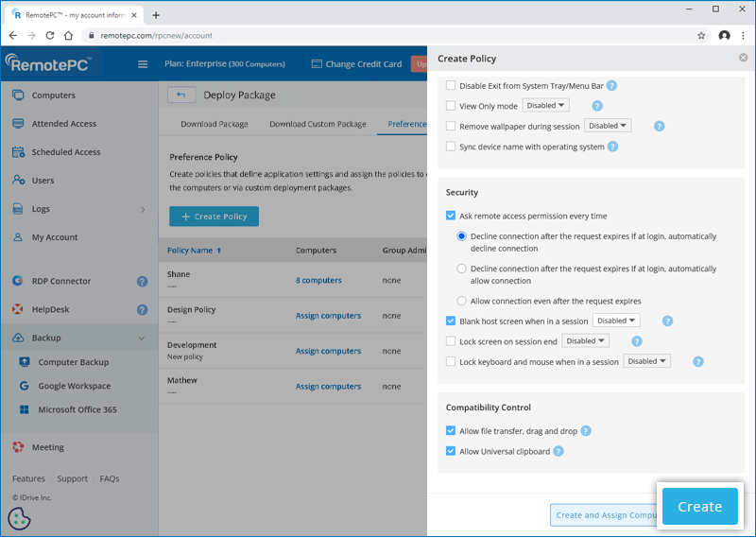756x538 pixels.
Task: Click the back arrow beside Deploy Package
Action: pyautogui.click(x=181, y=95)
